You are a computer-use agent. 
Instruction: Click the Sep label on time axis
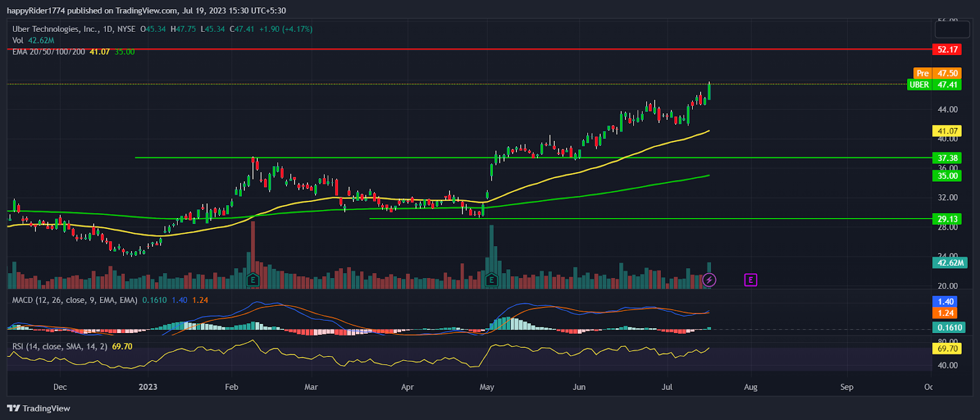click(x=846, y=387)
